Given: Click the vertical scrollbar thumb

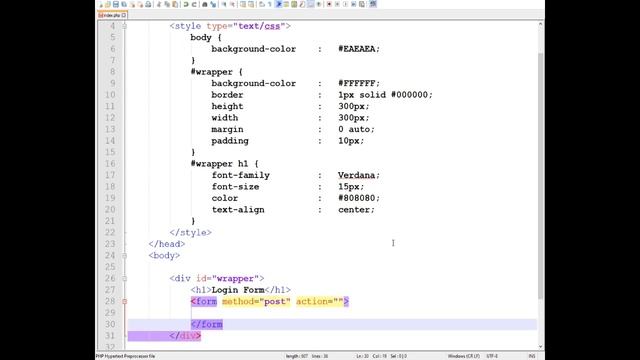Looking at the screenshot, I should (540, 176).
